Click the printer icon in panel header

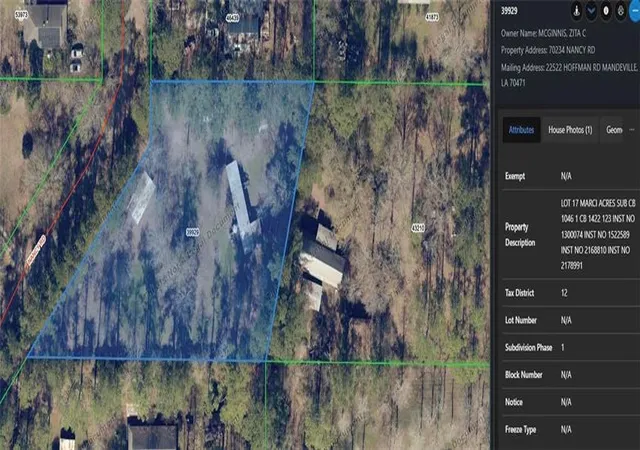tap(620, 11)
